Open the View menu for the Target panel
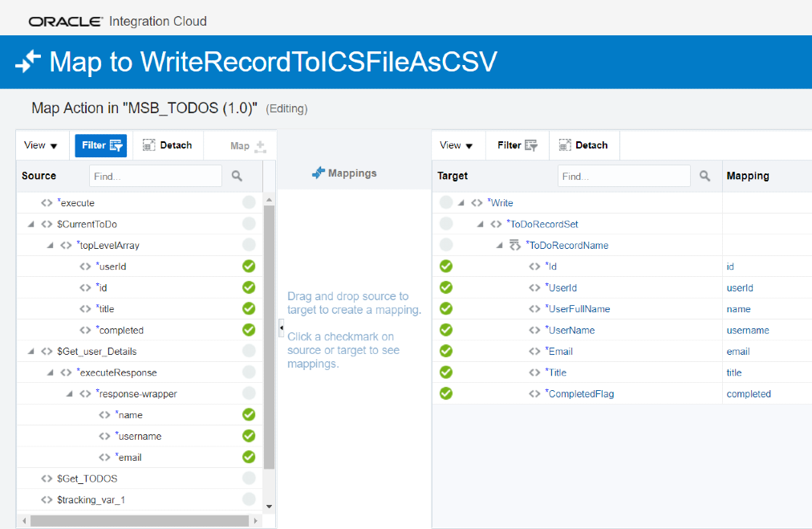Screen dimensions: 812x529 457,145
